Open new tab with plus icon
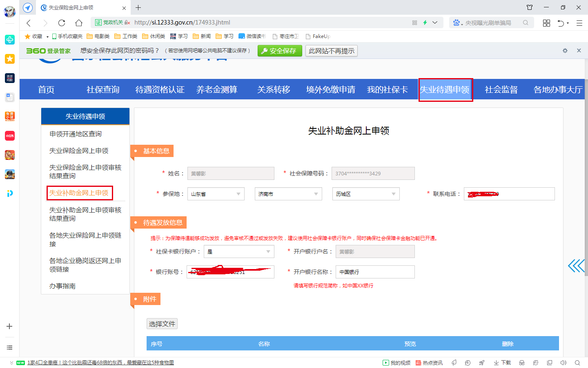This screenshot has width=588, height=368. (138, 7)
